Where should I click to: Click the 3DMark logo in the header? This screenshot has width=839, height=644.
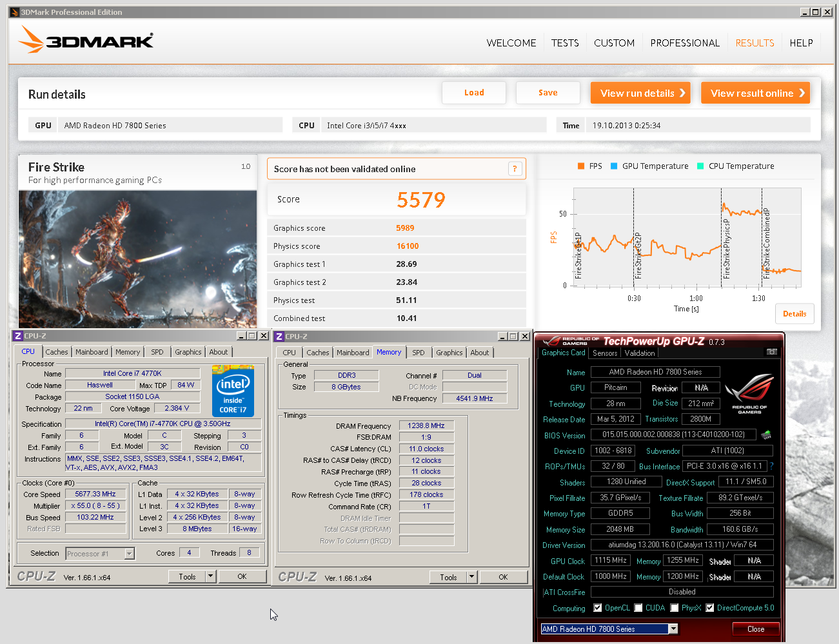click(x=86, y=40)
